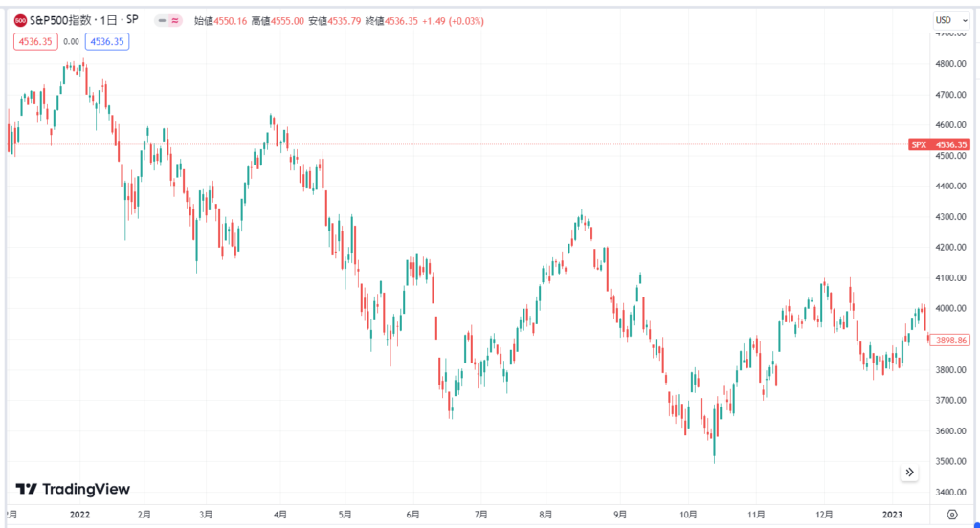Click the 6月 label on time axis
This screenshot has width=980, height=528.
(412, 515)
